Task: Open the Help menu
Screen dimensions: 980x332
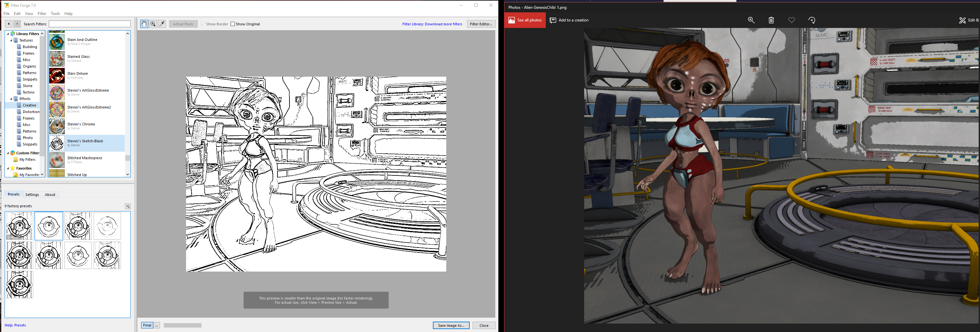Action: pyautogui.click(x=69, y=14)
